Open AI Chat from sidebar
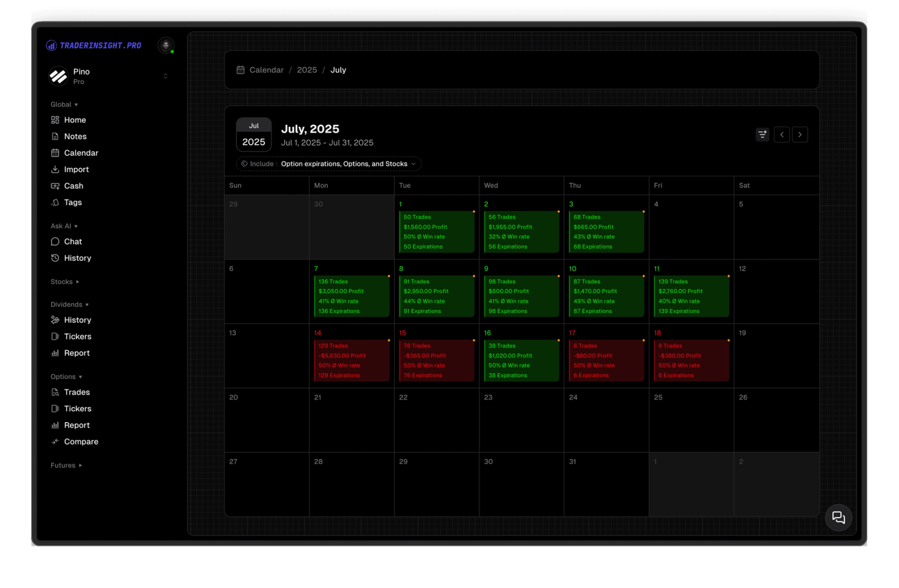This screenshot has width=899, height=588. [x=73, y=241]
